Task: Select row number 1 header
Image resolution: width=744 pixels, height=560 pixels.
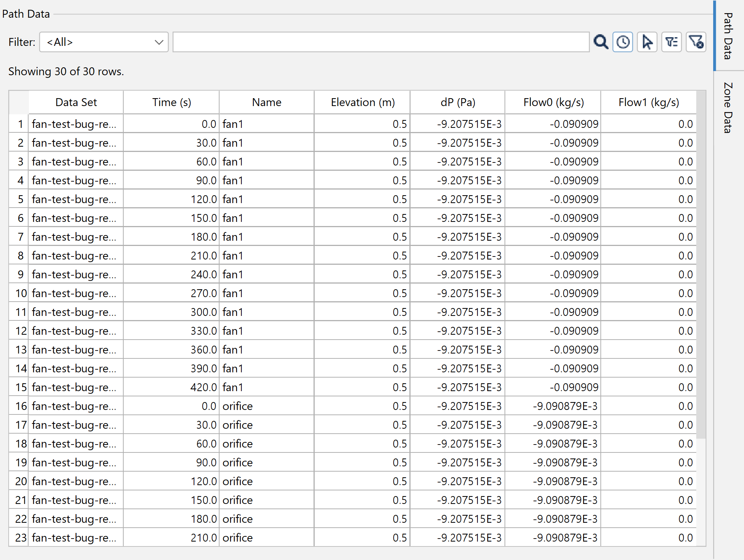Action: [19, 124]
